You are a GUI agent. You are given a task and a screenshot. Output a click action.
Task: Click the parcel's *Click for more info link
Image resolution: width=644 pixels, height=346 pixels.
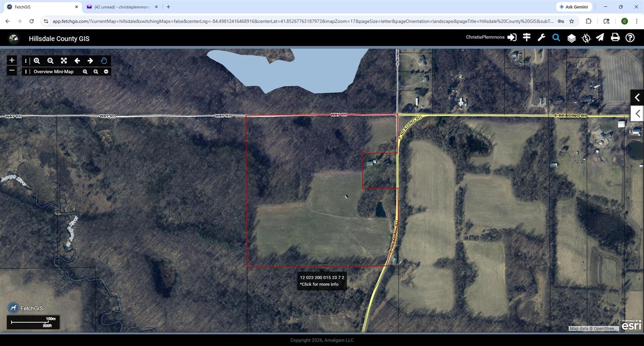(x=319, y=284)
